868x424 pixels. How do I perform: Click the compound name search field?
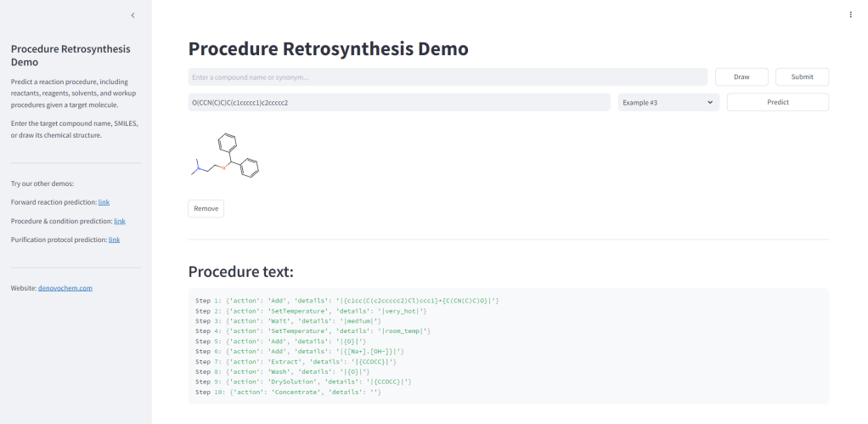[x=448, y=77]
